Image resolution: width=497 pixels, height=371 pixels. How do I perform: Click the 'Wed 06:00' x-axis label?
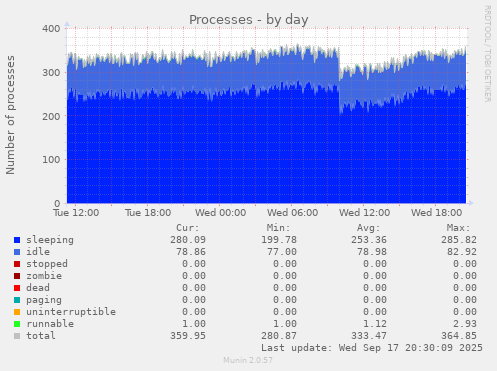coord(293,213)
